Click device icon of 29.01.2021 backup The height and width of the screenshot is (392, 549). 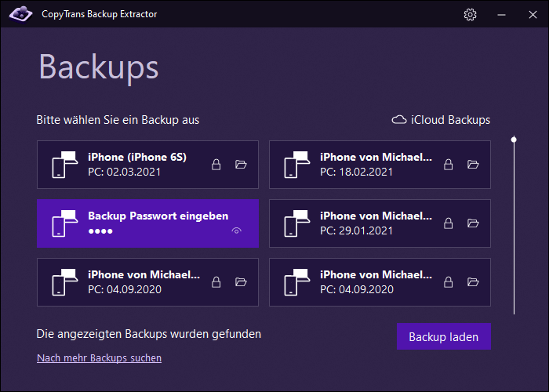coord(297,223)
